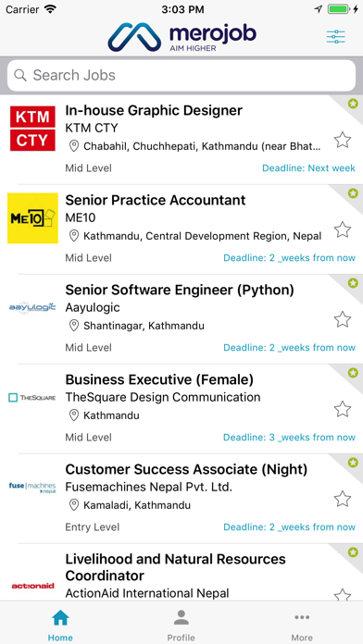Switch to the Profile tab
363x644 pixels.
coord(181,625)
